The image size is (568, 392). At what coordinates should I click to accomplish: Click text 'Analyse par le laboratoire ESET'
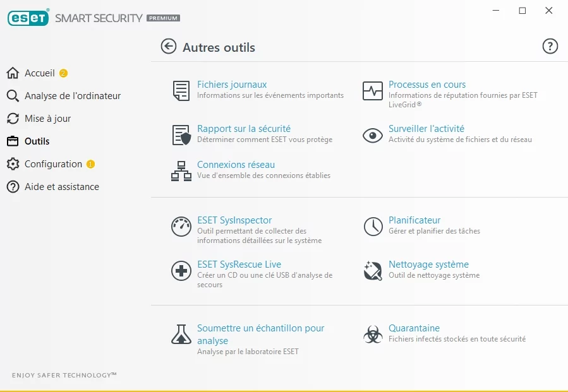248,352
